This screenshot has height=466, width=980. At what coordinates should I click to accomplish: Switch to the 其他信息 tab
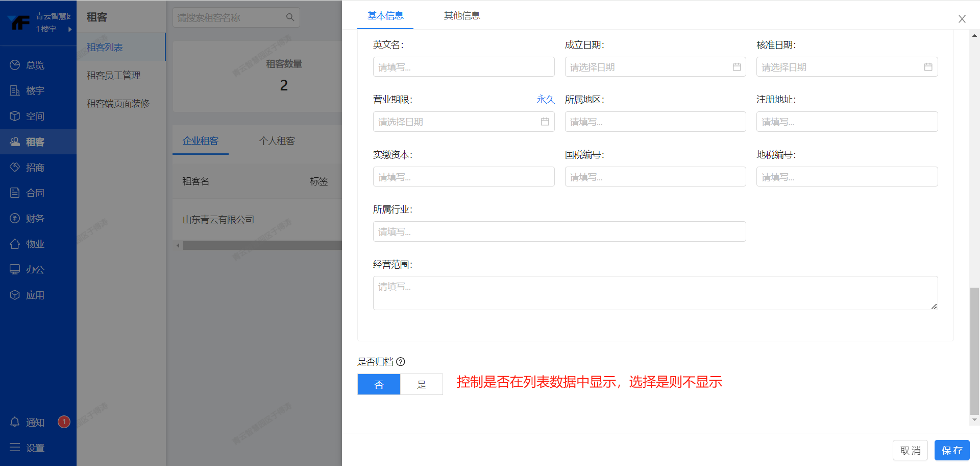(461, 16)
